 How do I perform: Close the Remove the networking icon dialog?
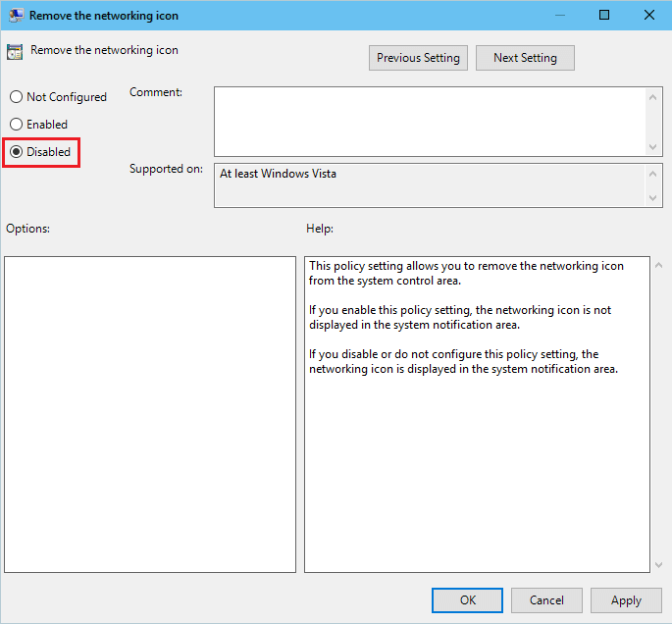click(x=648, y=16)
